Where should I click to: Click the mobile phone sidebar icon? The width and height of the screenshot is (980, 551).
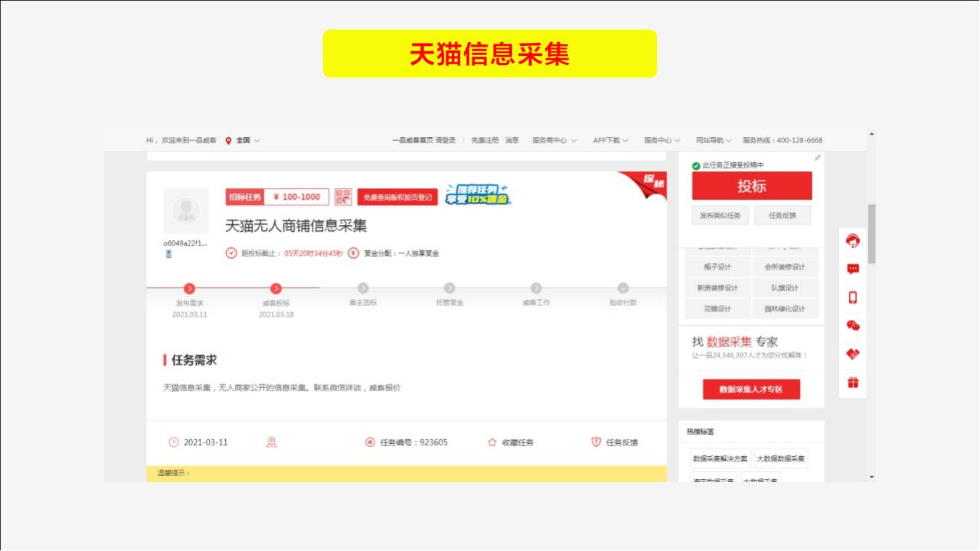click(853, 298)
